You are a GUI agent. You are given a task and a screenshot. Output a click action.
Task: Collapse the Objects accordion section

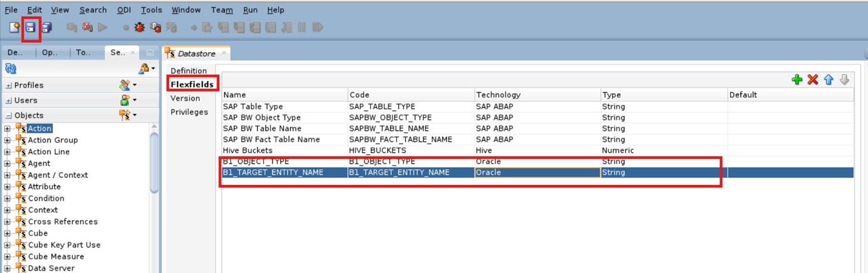[8, 116]
